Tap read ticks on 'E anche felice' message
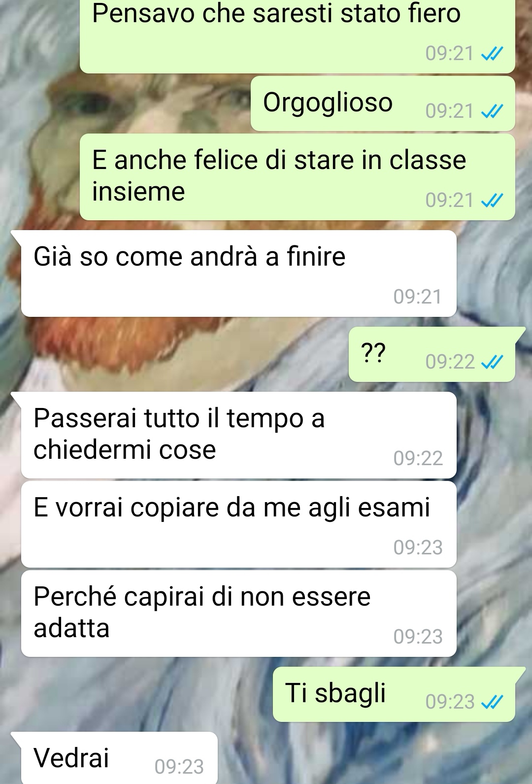 point(492,201)
